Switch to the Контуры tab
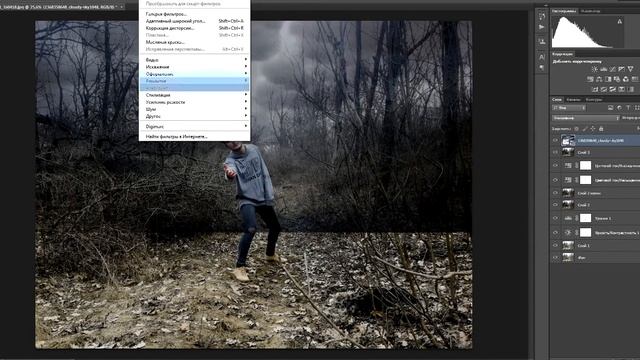 pos(593,99)
